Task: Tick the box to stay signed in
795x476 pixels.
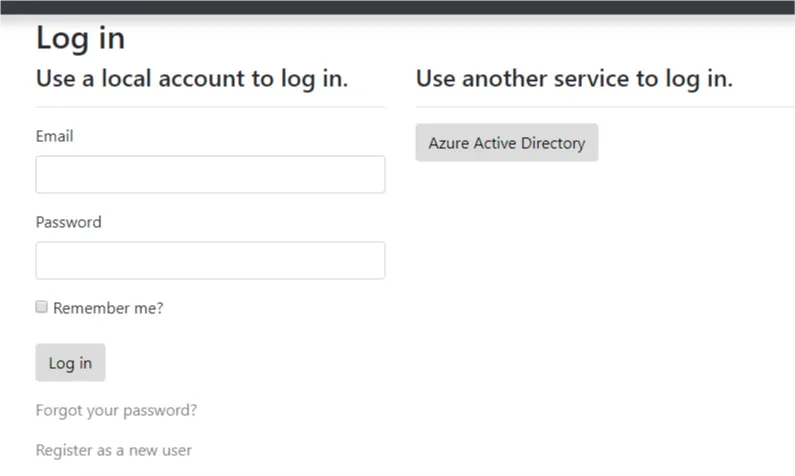Action: point(42,308)
